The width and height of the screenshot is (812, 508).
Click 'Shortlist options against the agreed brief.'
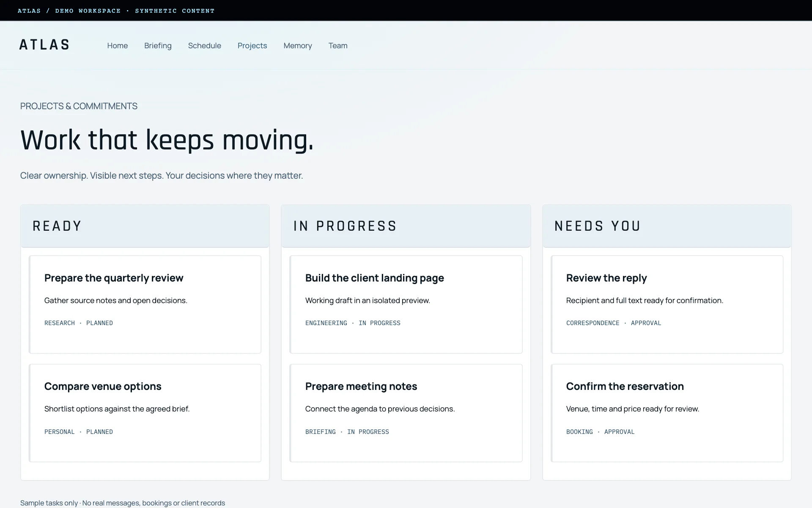117,409
